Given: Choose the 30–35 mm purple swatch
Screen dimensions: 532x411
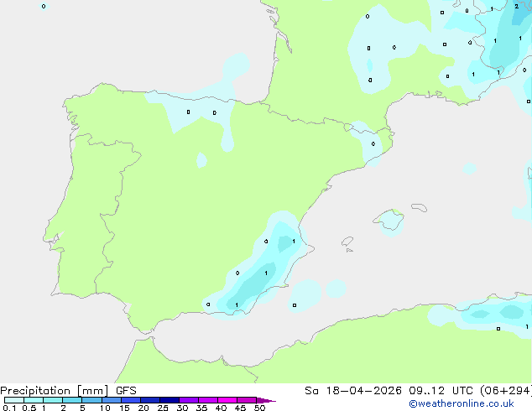Looking at the screenshot, I should tap(189, 400).
